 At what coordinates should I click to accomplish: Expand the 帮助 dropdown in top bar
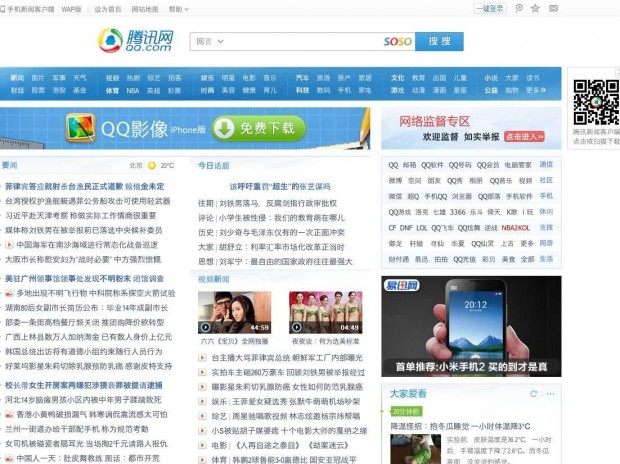point(178,9)
